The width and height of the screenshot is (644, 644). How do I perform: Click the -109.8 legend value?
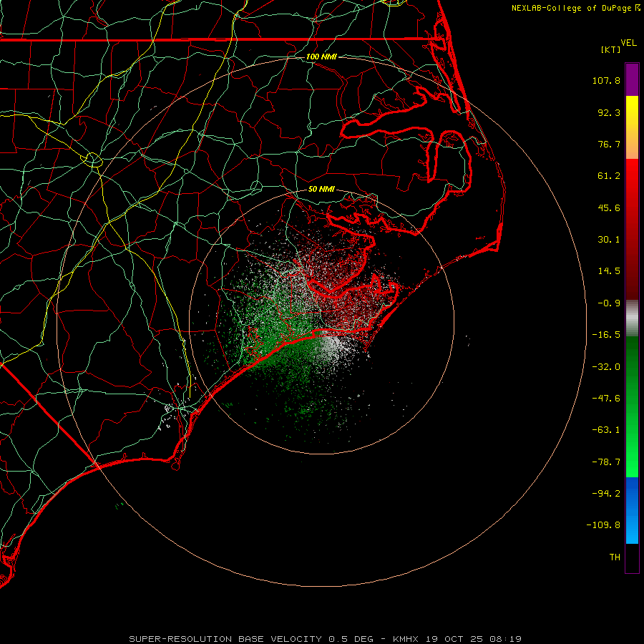click(x=603, y=525)
